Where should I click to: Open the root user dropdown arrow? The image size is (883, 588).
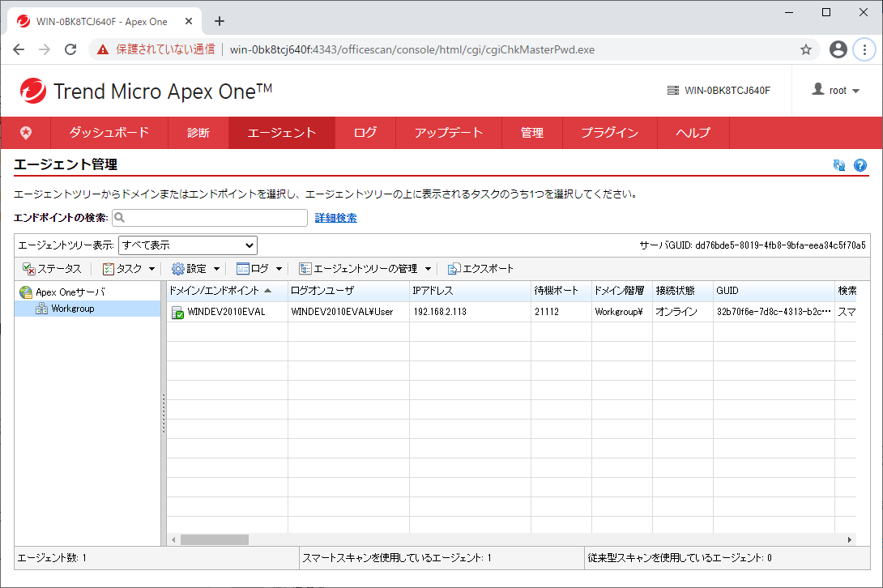click(x=856, y=91)
